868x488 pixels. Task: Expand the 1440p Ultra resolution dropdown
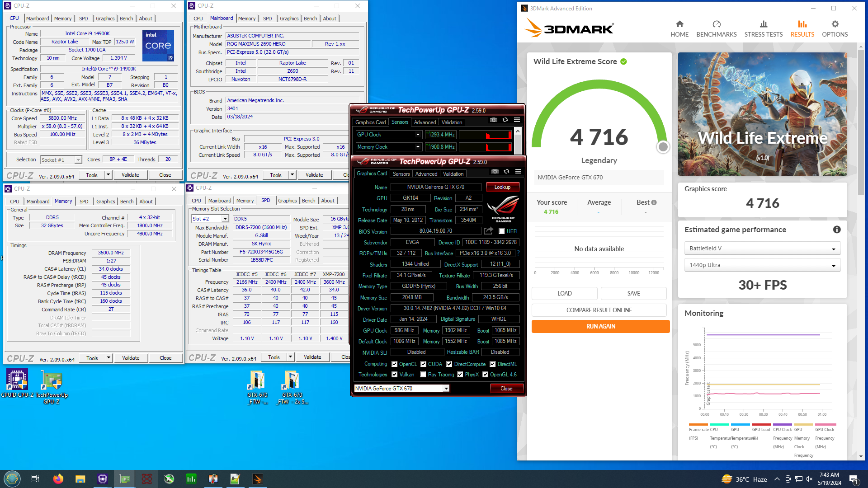762,265
